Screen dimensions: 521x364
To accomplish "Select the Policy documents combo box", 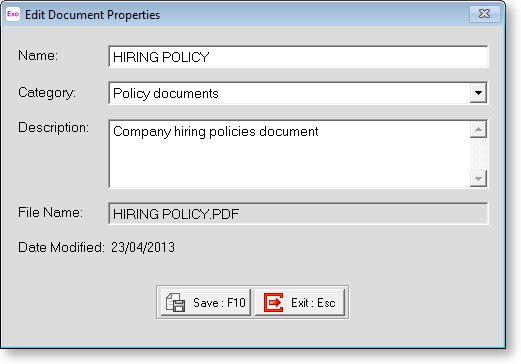I will (x=298, y=93).
